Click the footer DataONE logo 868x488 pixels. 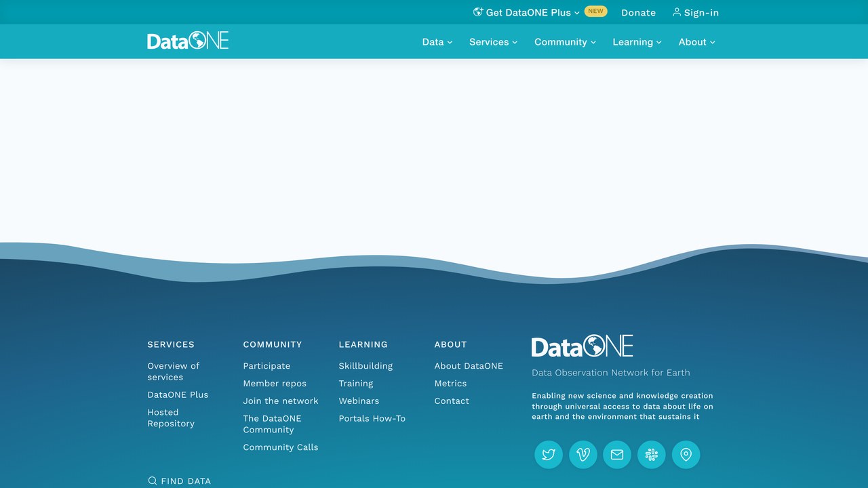coord(583,346)
